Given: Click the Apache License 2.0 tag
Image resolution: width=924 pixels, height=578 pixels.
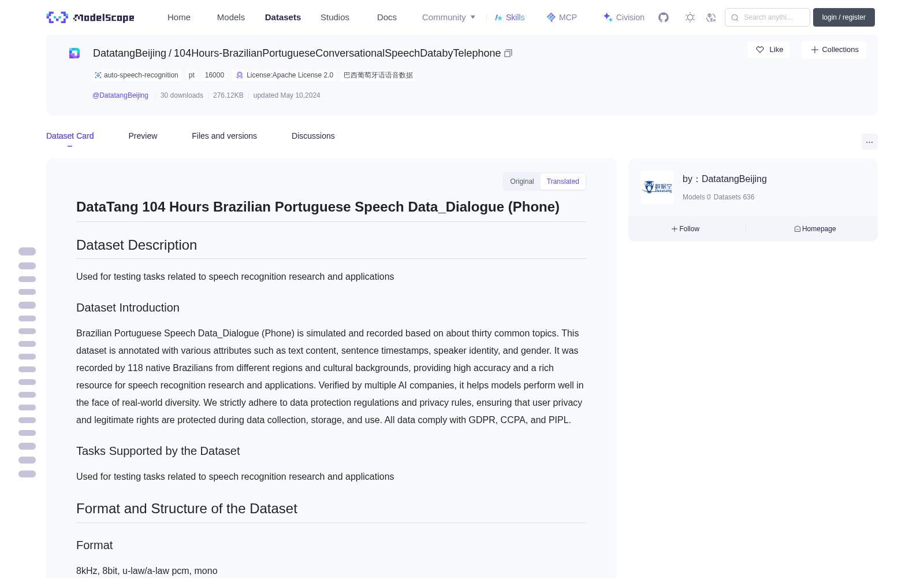Looking at the screenshot, I should pos(284,75).
